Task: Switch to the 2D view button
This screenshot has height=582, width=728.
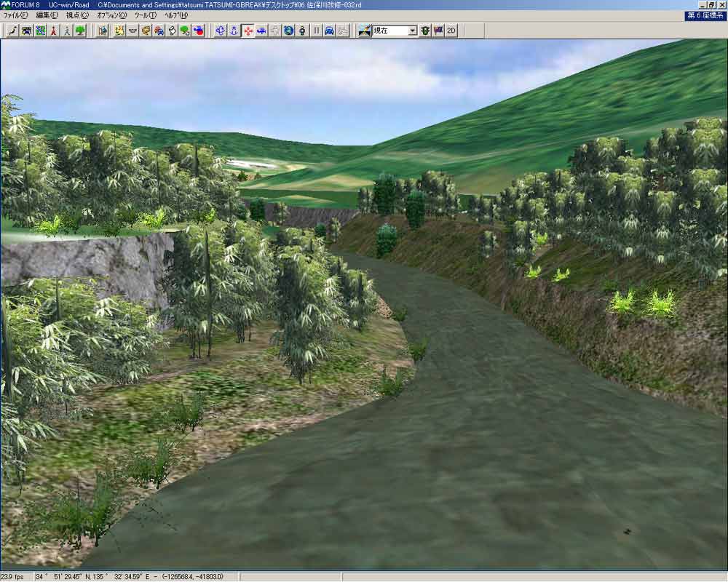Action: click(451, 31)
